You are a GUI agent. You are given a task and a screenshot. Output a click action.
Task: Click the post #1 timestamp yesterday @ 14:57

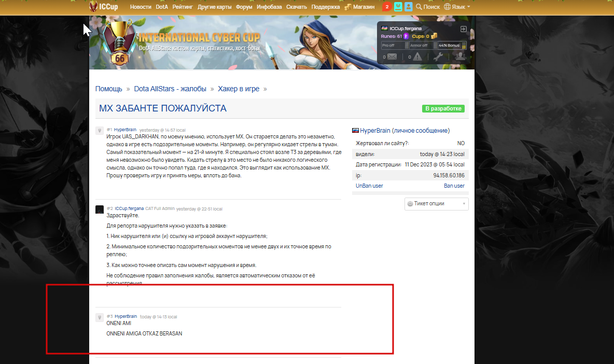click(x=162, y=130)
